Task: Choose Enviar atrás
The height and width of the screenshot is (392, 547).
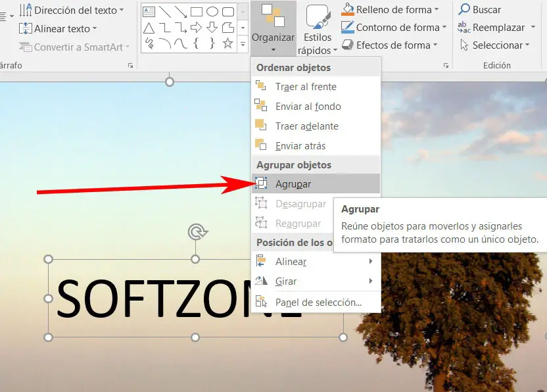Action: pyautogui.click(x=316, y=146)
